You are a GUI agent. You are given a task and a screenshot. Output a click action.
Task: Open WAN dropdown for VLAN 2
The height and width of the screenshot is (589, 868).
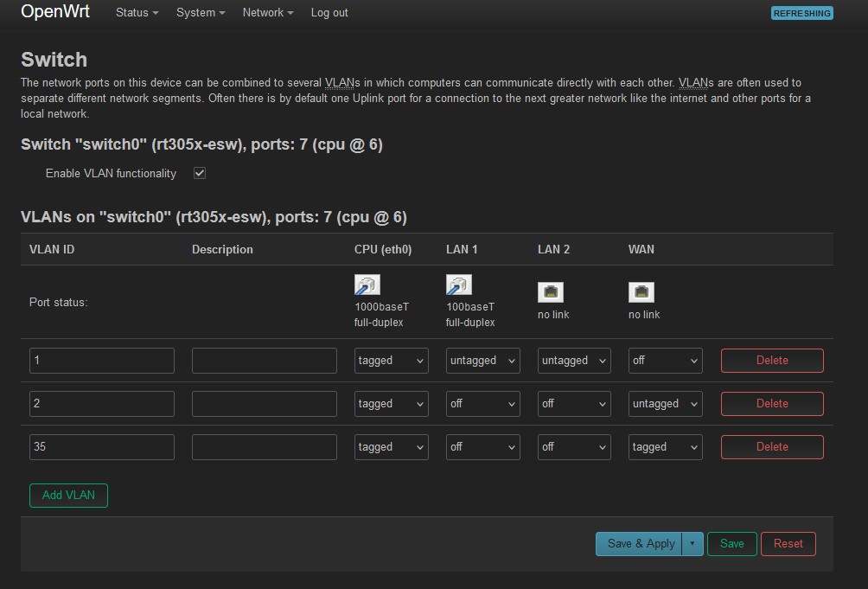[x=666, y=404]
